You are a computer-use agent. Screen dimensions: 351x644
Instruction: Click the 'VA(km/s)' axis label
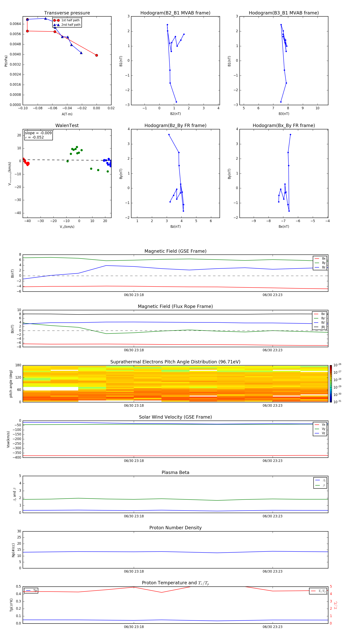67,227
